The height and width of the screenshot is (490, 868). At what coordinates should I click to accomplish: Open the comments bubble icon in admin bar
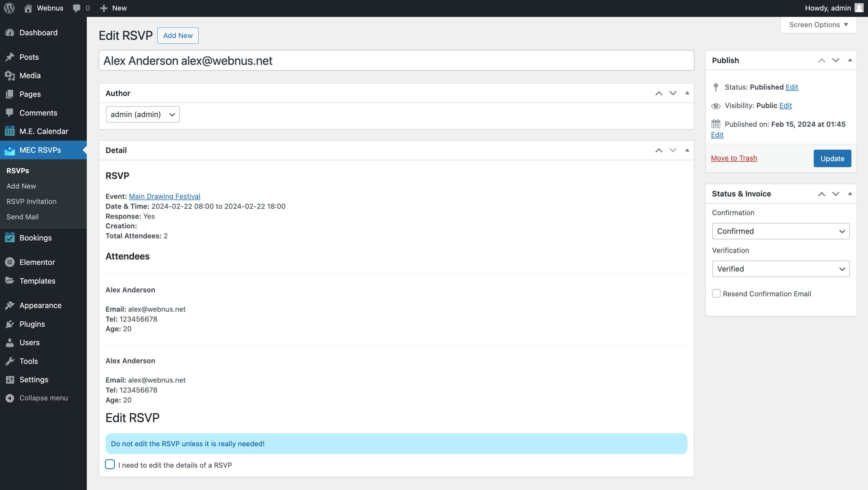point(77,8)
